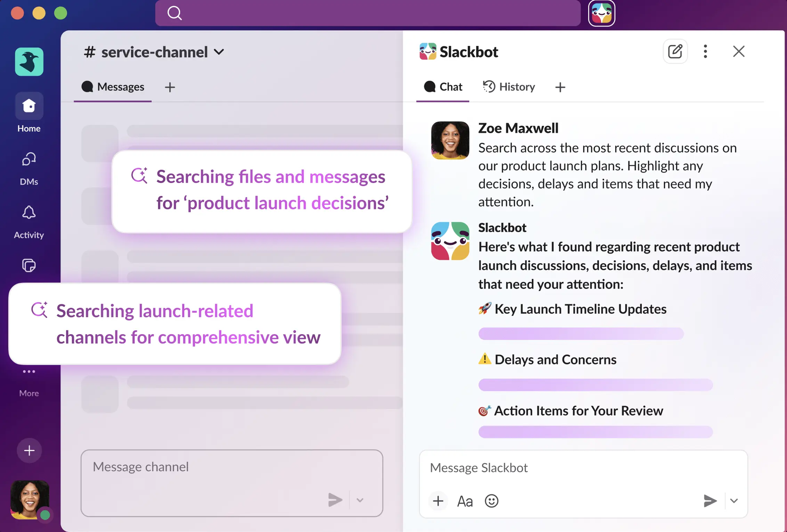Add a tab next to History
The width and height of the screenshot is (787, 532).
560,87
